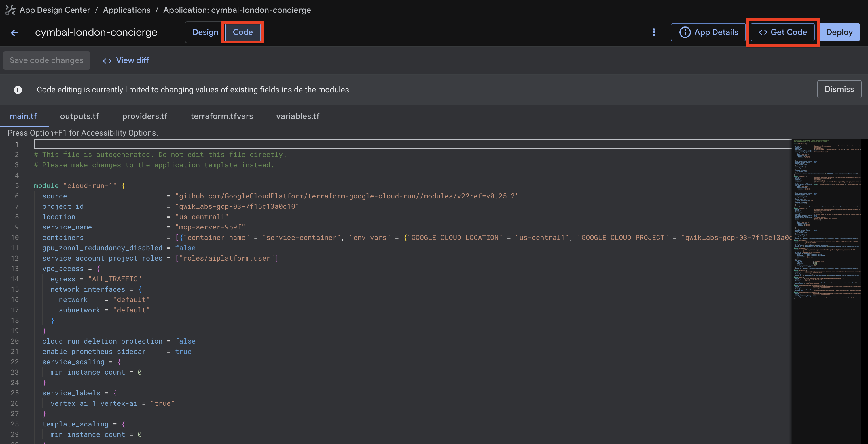This screenshot has height=444, width=868.
Task: Switch to the Design tab
Action: tap(205, 32)
